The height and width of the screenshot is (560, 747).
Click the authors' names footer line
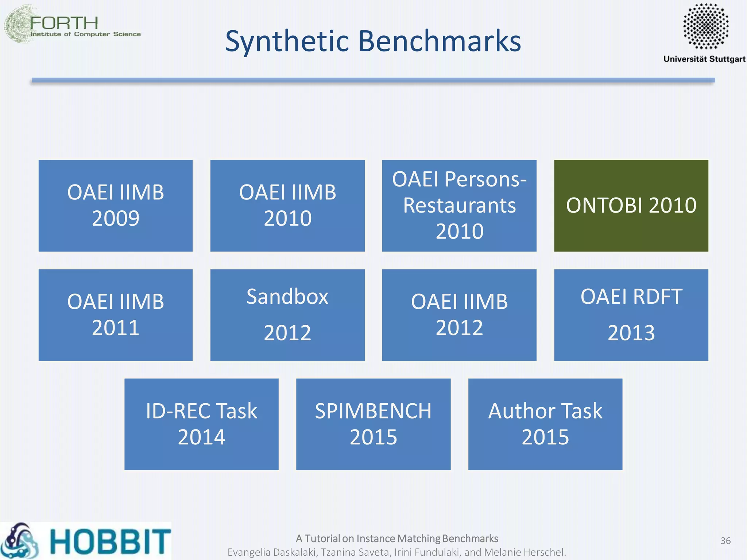click(x=397, y=552)
